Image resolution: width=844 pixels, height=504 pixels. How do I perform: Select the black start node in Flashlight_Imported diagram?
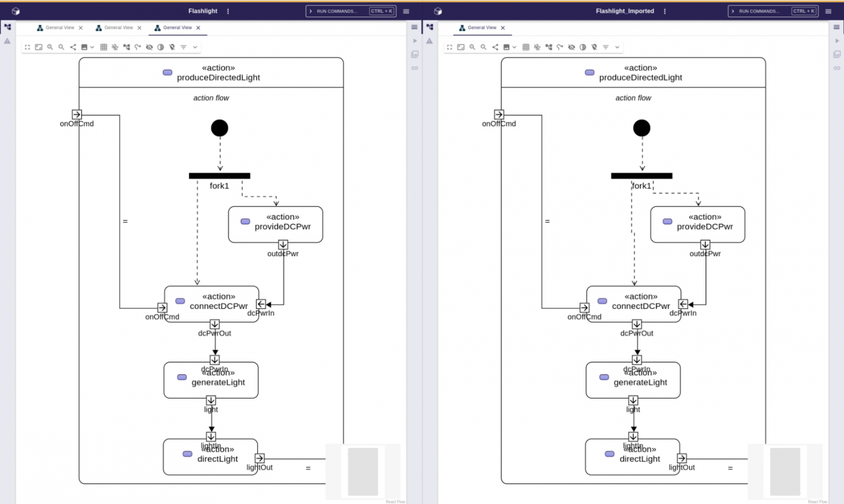[642, 128]
